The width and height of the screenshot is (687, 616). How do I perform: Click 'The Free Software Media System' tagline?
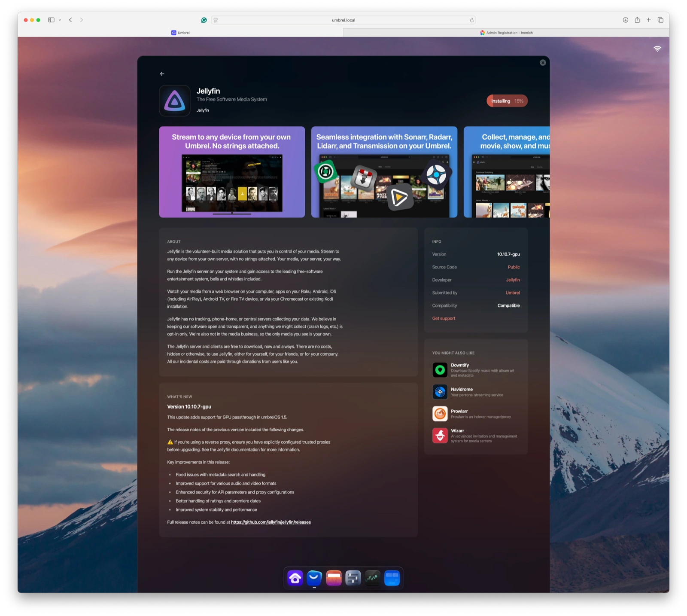(232, 99)
